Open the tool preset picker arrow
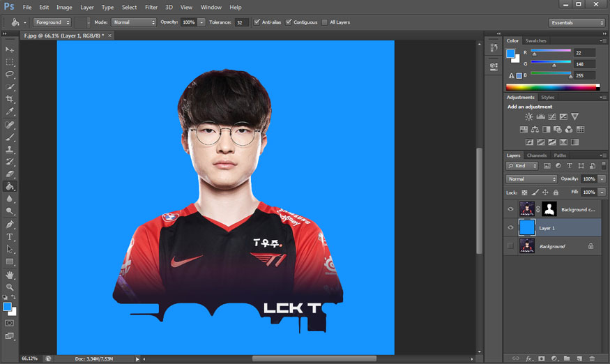The height and width of the screenshot is (364, 610). click(25, 22)
